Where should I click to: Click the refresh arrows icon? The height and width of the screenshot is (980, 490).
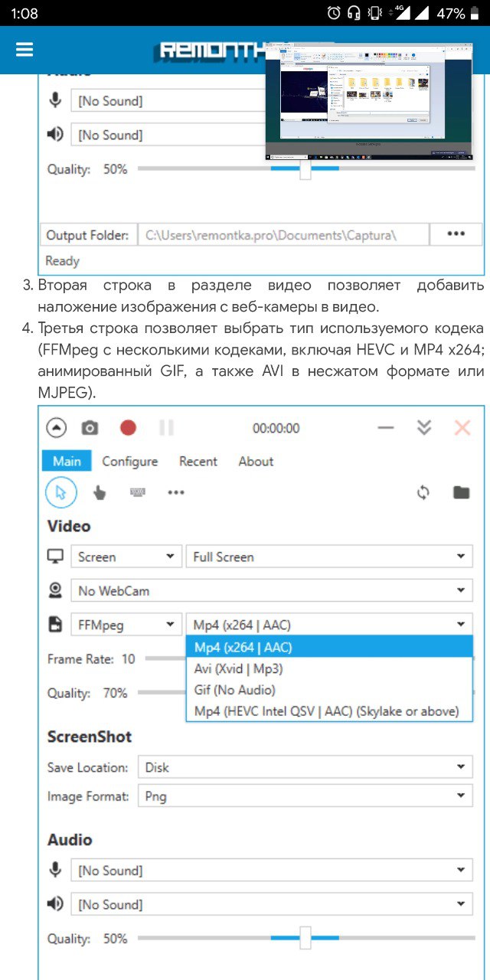[x=423, y=492]
